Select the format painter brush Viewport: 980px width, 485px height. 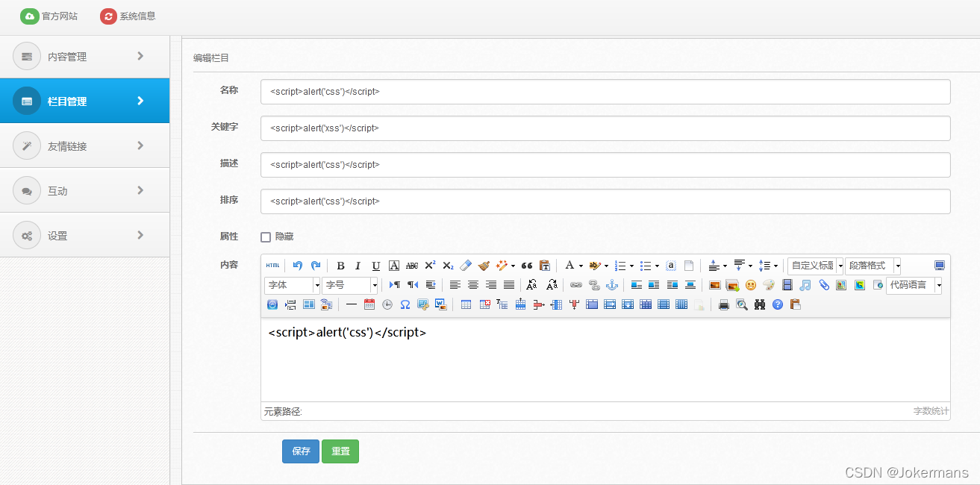coord(484,266)
